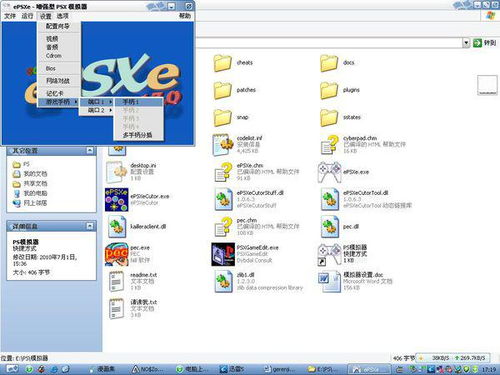Open the ePSXe.exe gamepad icon
Image resolution: width=500 pixels, height=375 pixels.
[329, 172]
